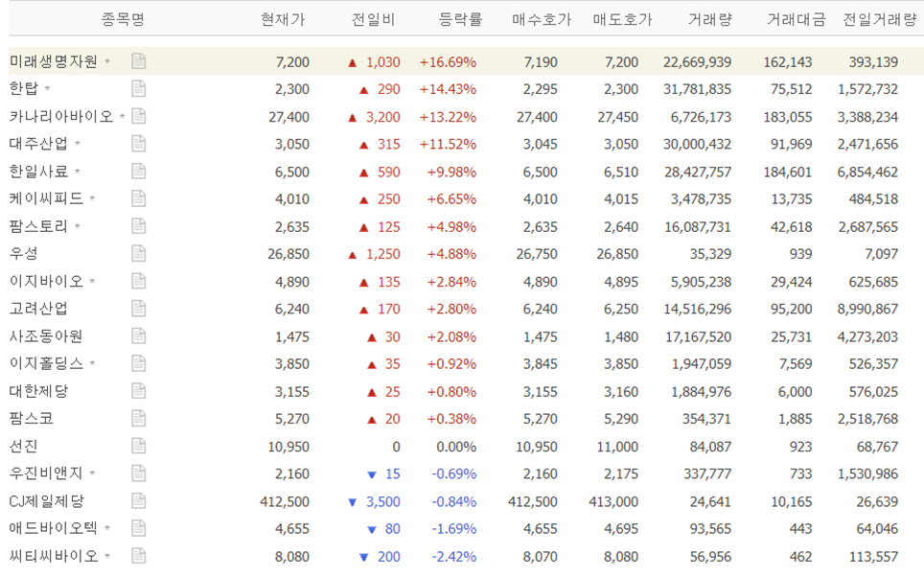Open the document icon for CJ제일제당

point(138,501)
